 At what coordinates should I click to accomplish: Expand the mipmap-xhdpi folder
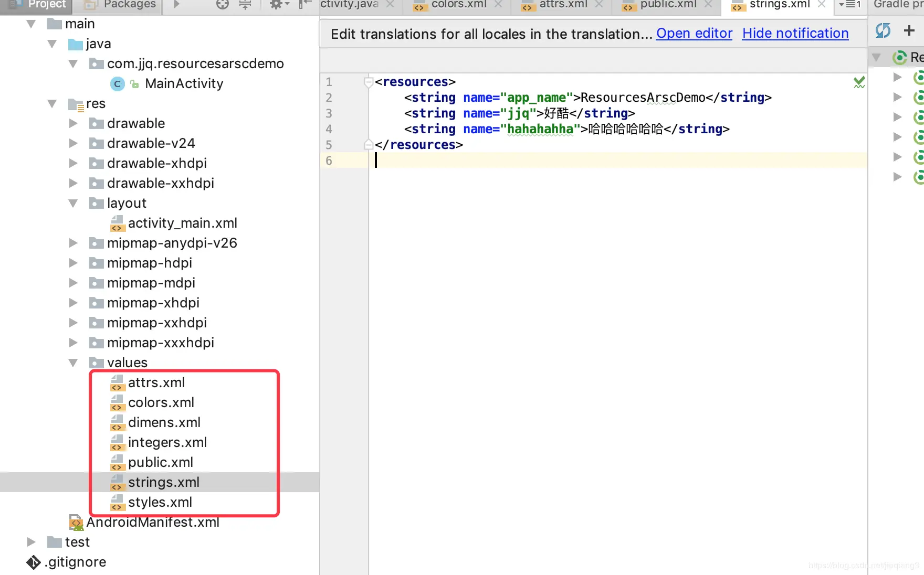tap(73, 303)
